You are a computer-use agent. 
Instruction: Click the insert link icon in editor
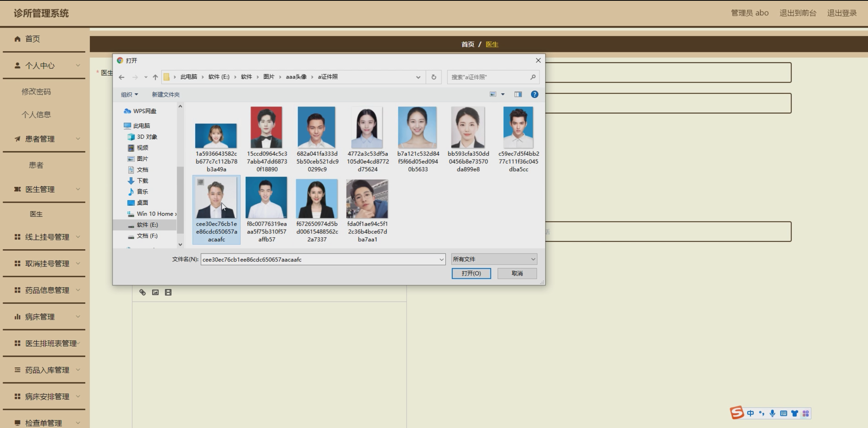point(143,292)
